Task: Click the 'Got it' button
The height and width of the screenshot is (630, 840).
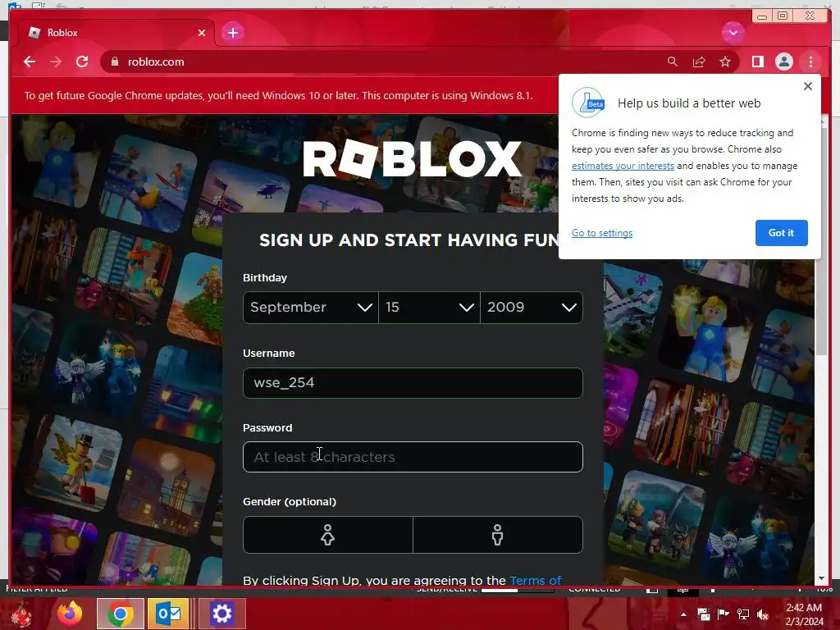Action: (x=781, y=233)
